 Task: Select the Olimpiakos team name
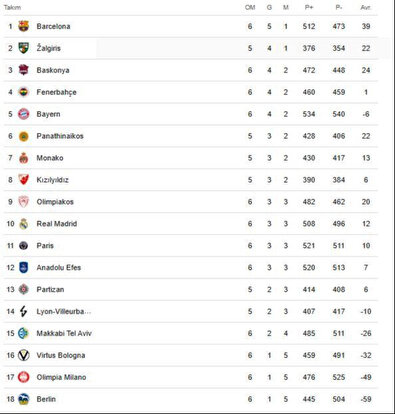click(x=55, y=202)
